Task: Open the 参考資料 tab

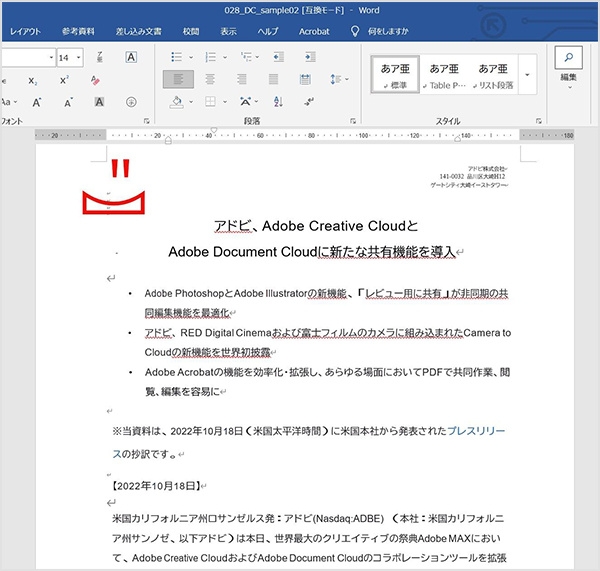Action: (78, 31)
